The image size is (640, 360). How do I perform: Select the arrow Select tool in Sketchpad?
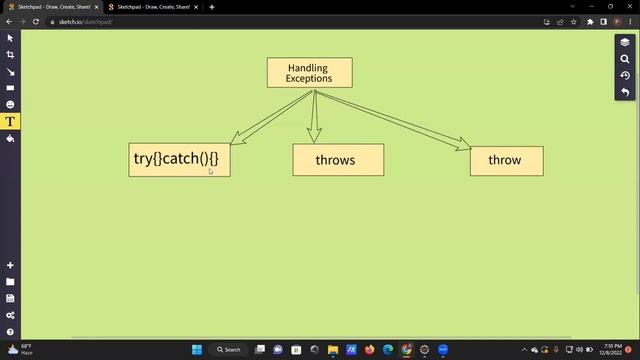point(10,38)
